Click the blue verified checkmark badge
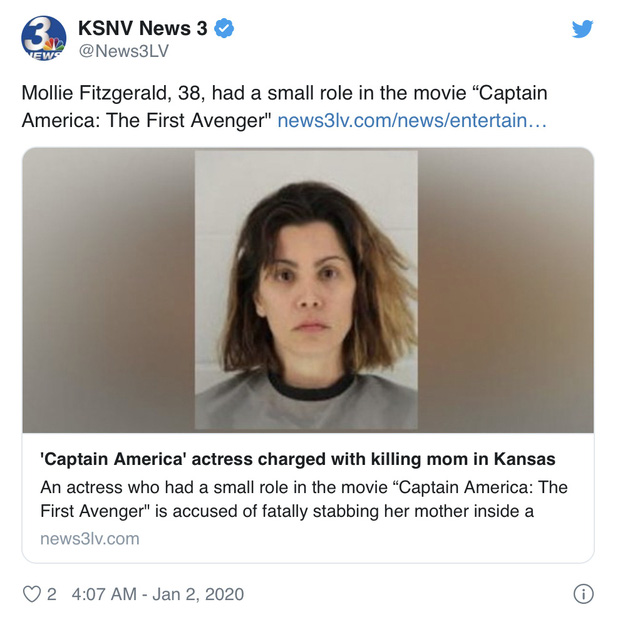Image resolution: width=620 pixels, height=617 pixels. click(x=224, y=28)
